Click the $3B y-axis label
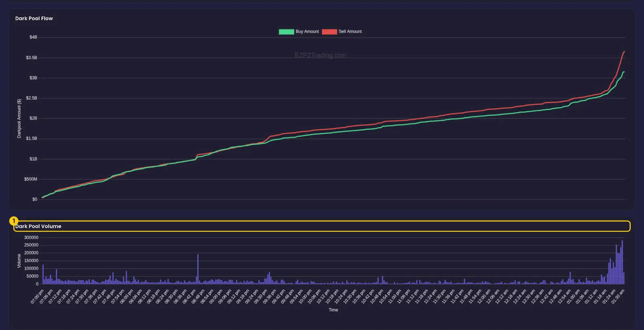644x330 pixels. point(33,78)
